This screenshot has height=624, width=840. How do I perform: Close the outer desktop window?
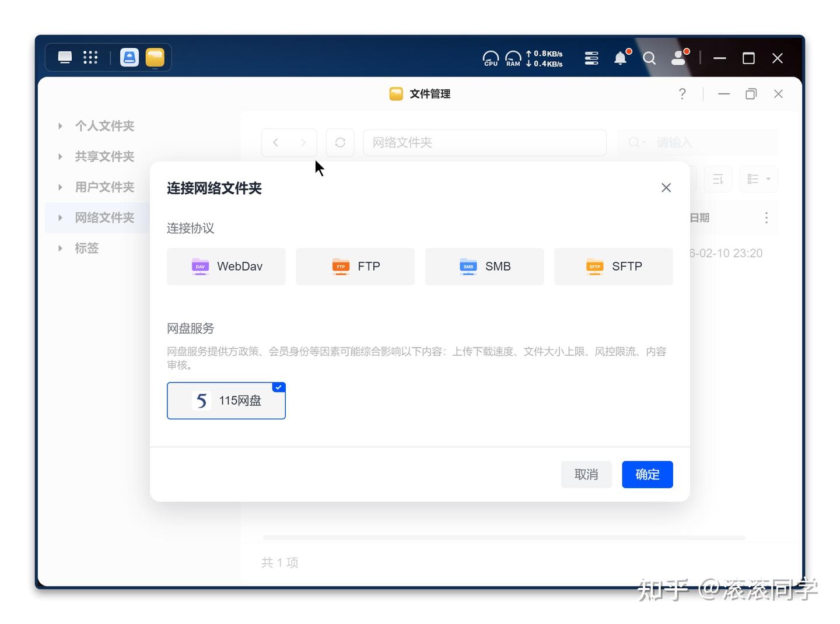click(x=778, y=58)
